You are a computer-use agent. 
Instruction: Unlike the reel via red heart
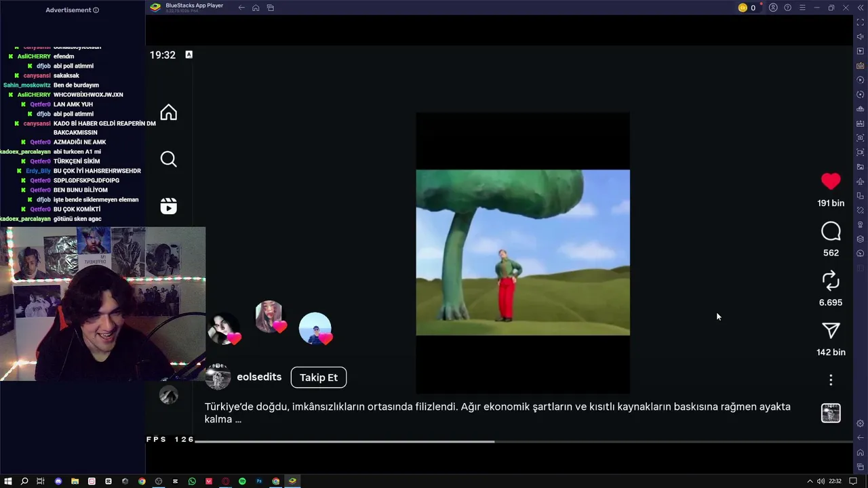(831, 181)
